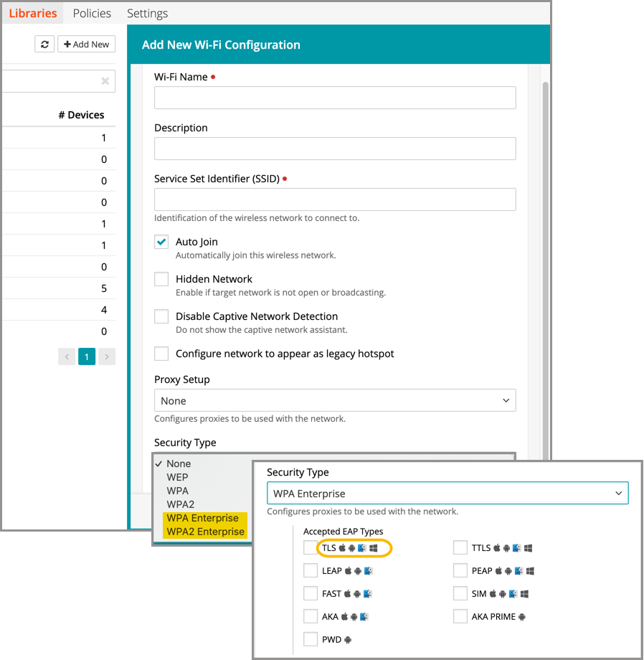This screenshot has width=644, height=660.
Task: Click the Wi-Fi Name input field
Action: (335, 98)
